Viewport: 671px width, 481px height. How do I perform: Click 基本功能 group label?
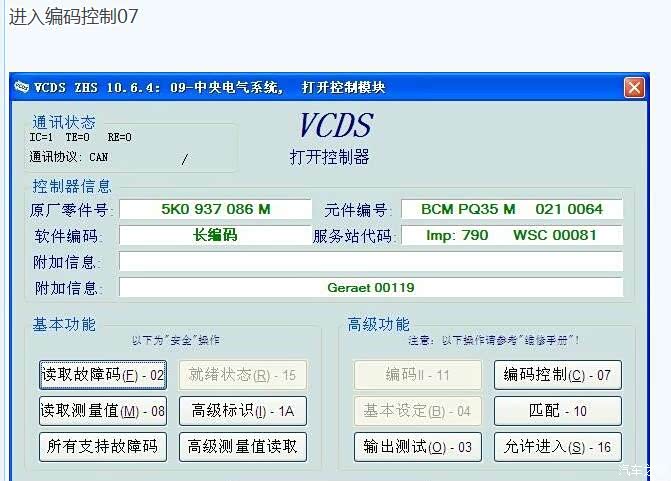coord(64,324)
